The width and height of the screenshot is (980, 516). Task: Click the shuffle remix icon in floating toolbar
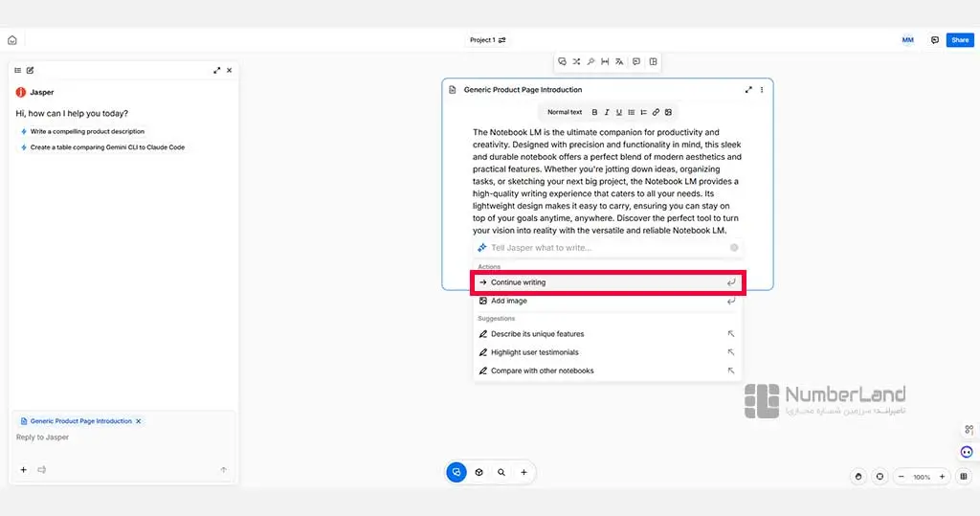tap(576, 62)
